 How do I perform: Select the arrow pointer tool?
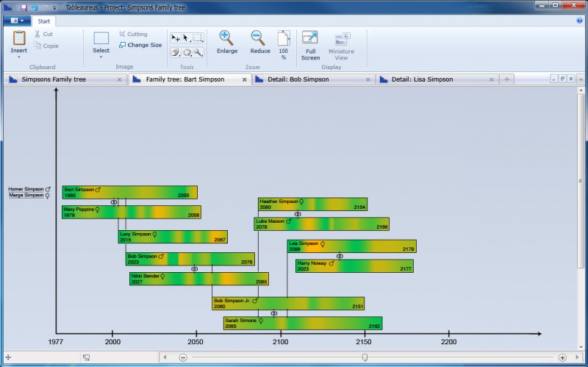pos(187,38)
